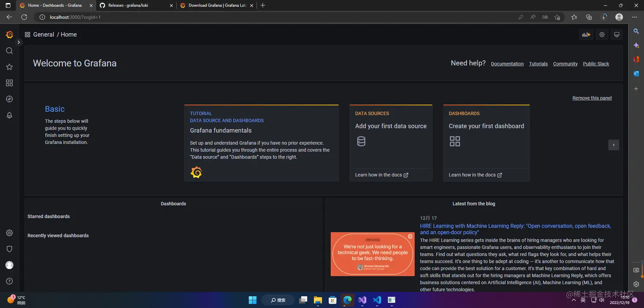
Task: Click the General breadcrumb
Action: (43, 34)
